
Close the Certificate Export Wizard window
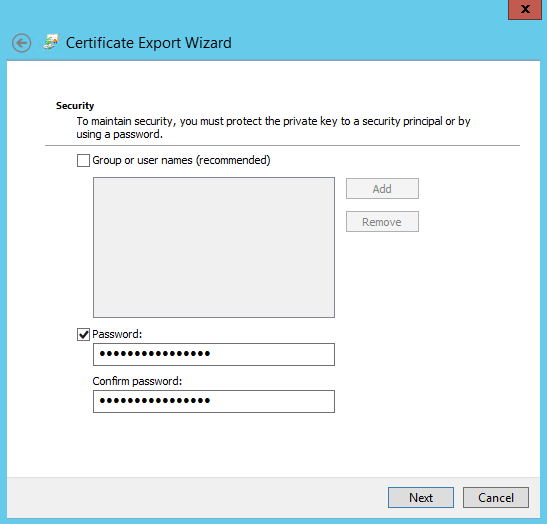[524, 9]
